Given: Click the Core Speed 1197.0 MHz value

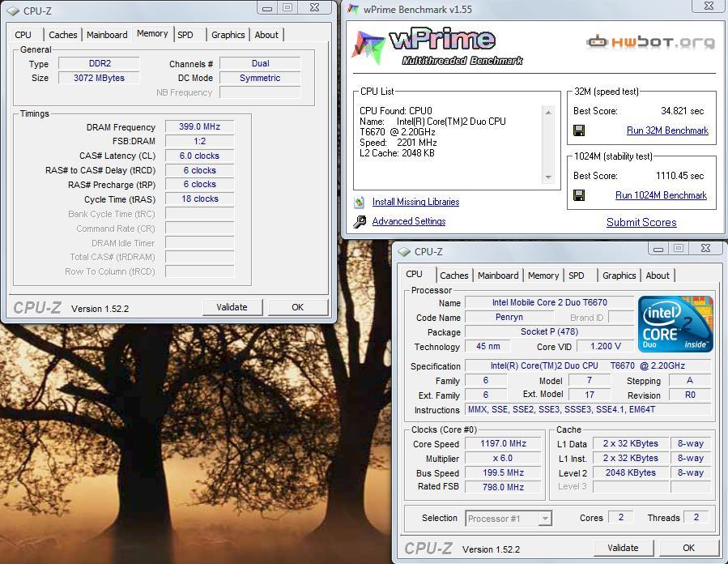Looking at the screenshot, I should click(x=504, y=444).
